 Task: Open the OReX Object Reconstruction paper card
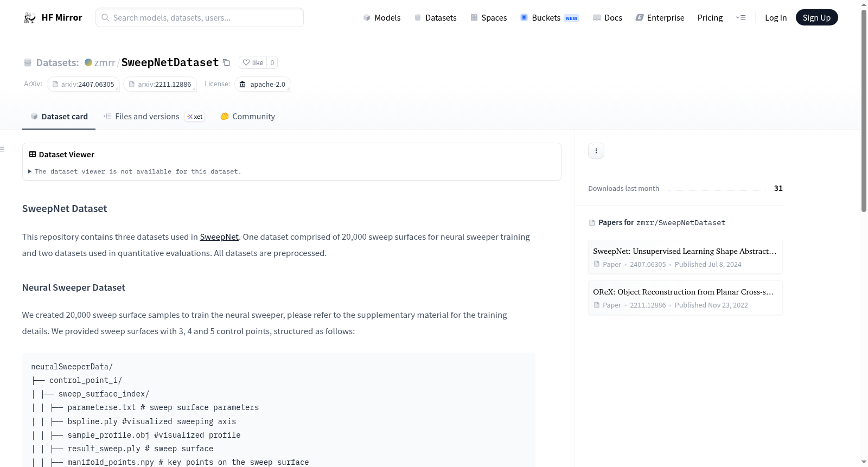click(685, 298)
